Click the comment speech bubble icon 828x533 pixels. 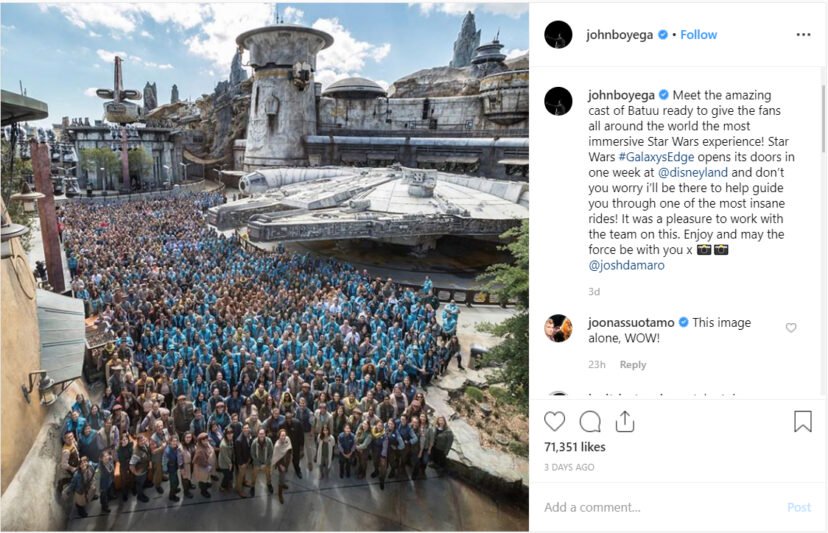tap(590, 421)
